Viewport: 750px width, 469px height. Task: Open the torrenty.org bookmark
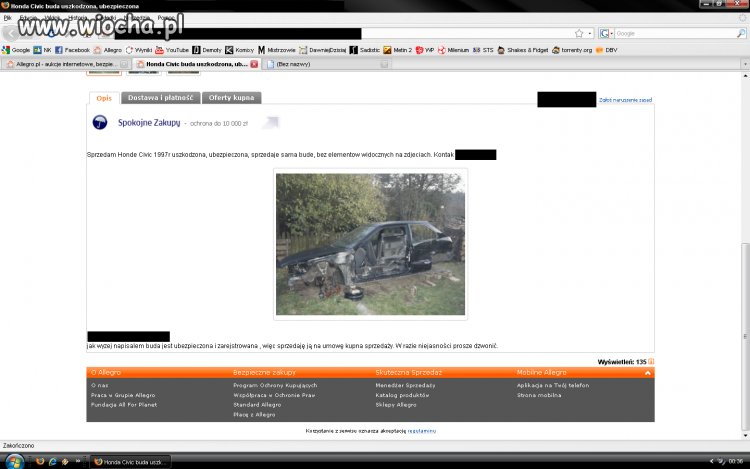[572, 50]
